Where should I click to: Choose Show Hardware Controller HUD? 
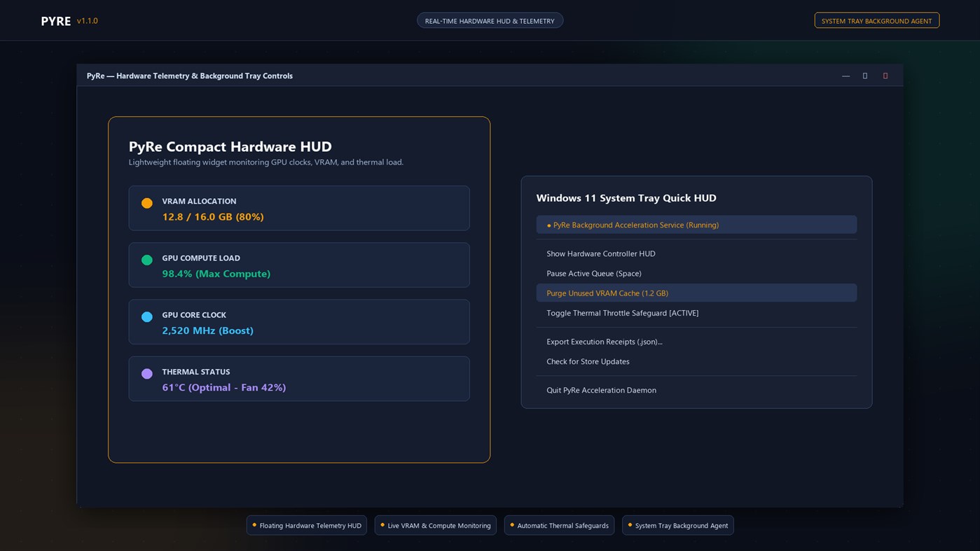point(696,253)
